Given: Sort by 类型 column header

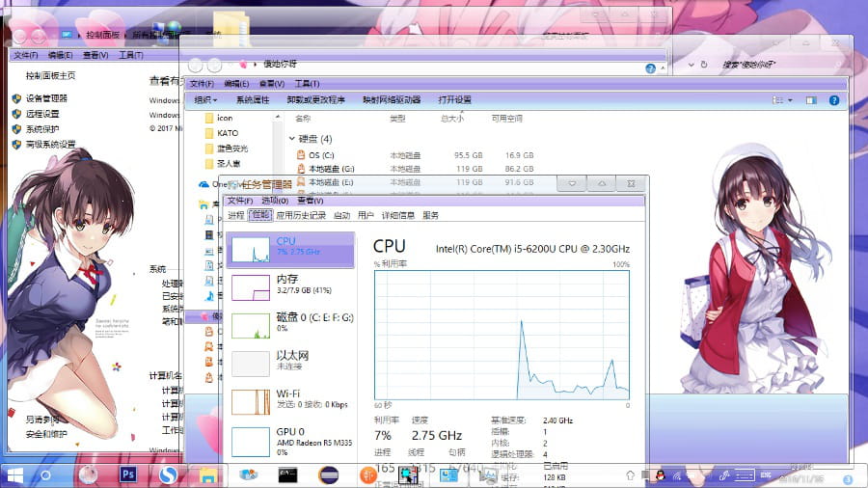Looking at the screenshot, I should click(397, 119).
